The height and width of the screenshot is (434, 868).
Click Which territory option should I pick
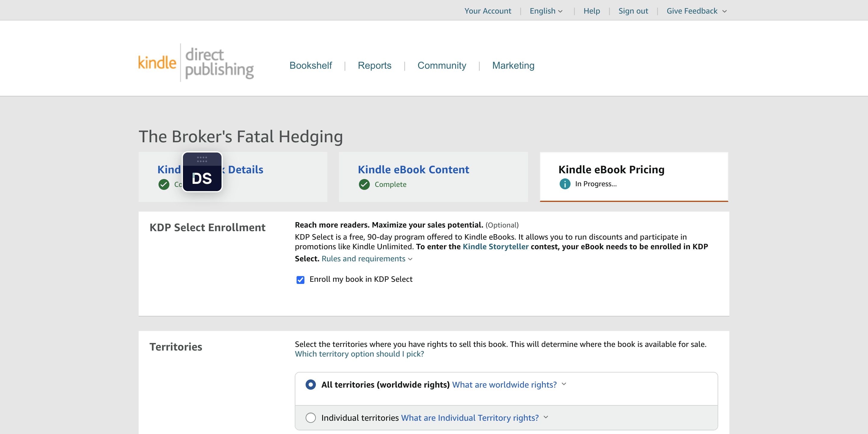click(359, 354)
